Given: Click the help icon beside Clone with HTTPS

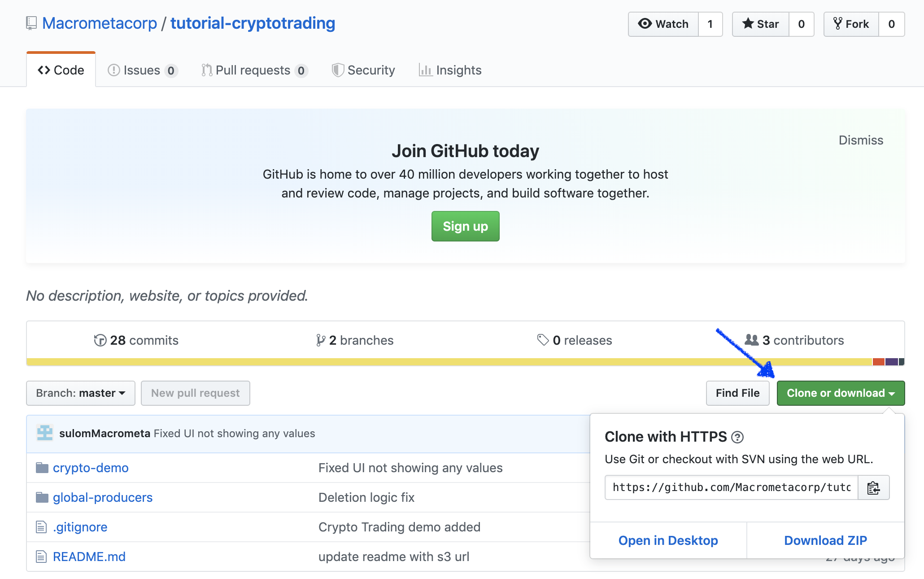Looking at the screenshot, I should click(x=737, y=437).
